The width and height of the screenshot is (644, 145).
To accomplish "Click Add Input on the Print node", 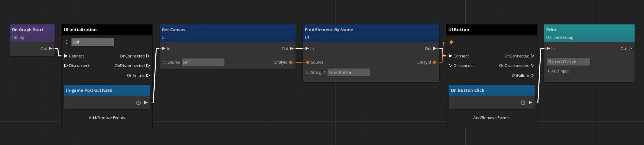I will 558,71.
